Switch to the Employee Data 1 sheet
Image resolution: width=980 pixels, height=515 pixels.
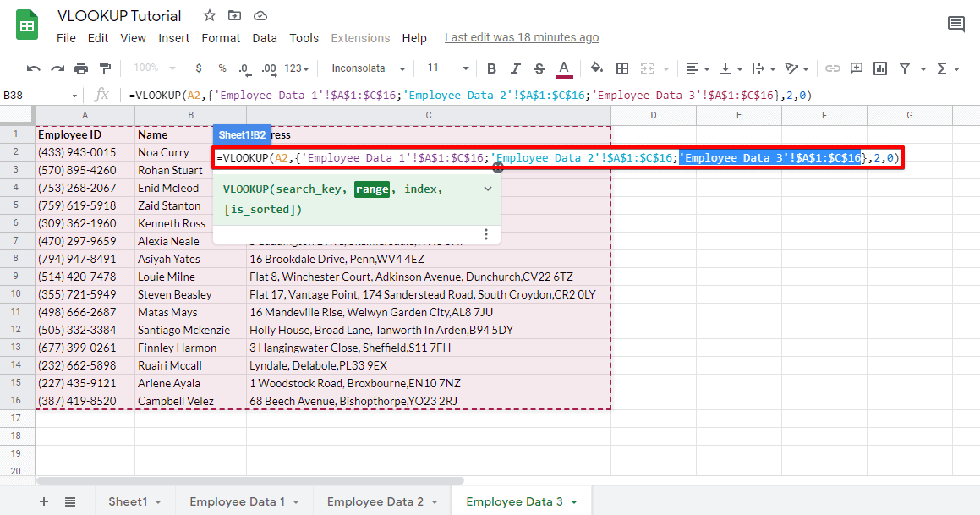(x=238, y=501)
